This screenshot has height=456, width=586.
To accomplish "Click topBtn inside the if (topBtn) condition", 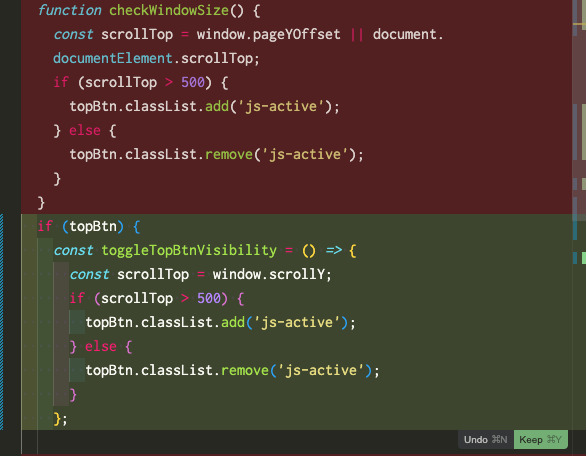I will (x=93, y=227).
